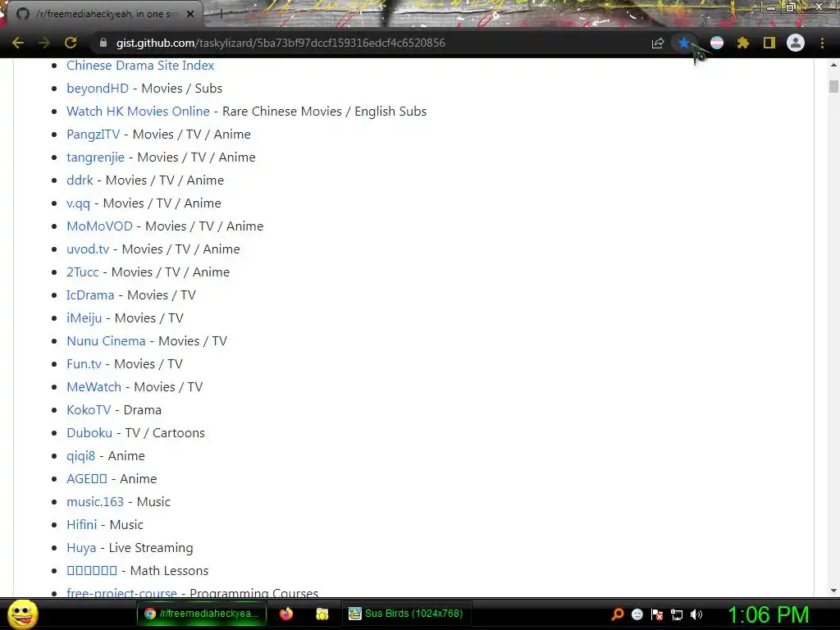Open the Hifini music link
Viewport: 840px width, 630px height.
(x=82, y=525)
